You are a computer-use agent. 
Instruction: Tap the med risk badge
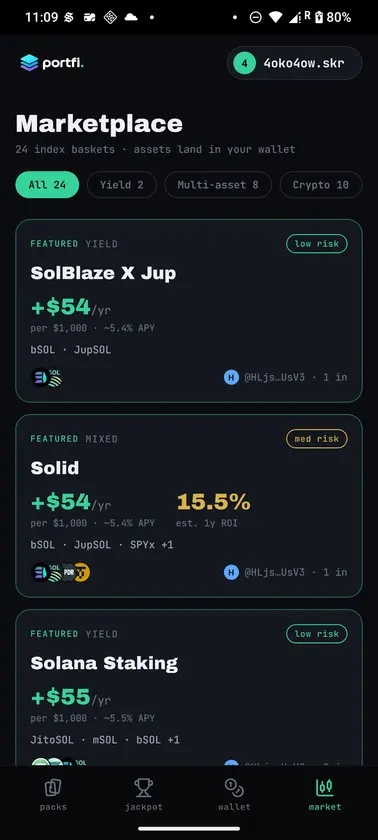pos(317,439)
